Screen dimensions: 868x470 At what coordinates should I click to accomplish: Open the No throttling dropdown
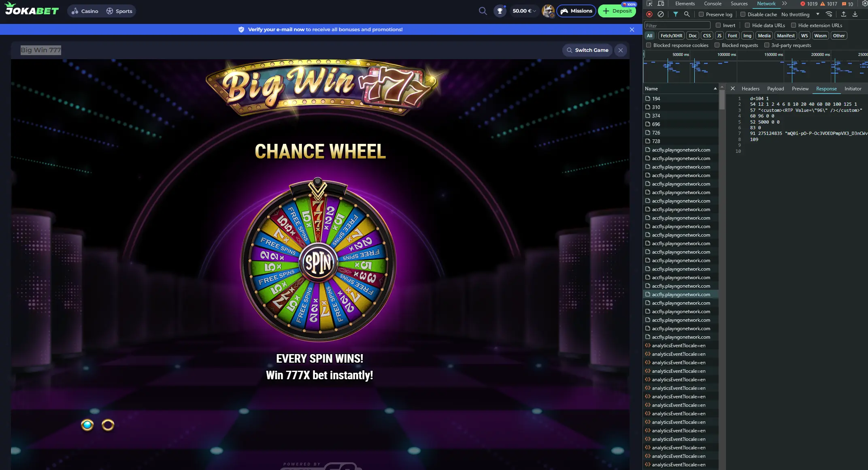click(800, 15)
